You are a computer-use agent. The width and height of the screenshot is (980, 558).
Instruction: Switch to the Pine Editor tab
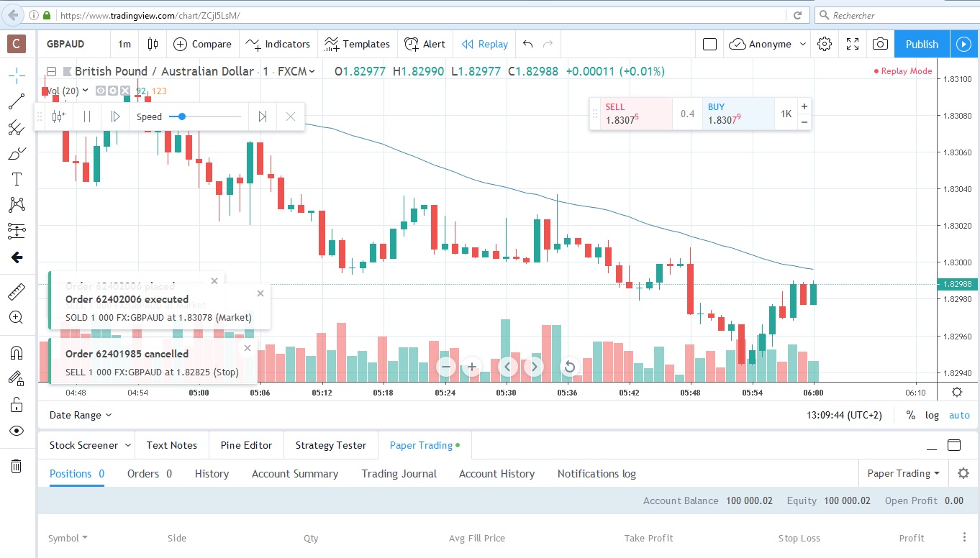[246, 445]
